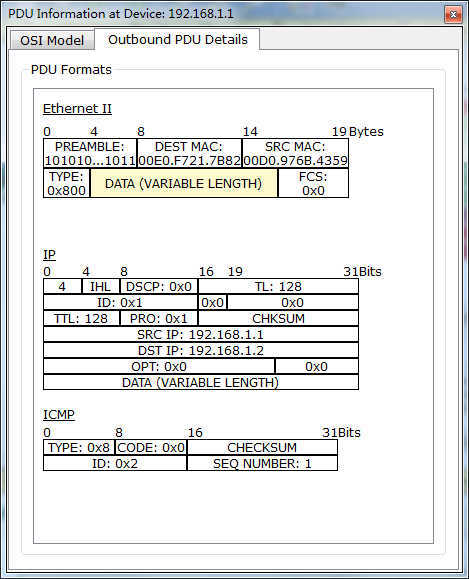This screenshot has width=469, height=579.
Task: Click the IP version 4 field
Action: click(62, 287)
